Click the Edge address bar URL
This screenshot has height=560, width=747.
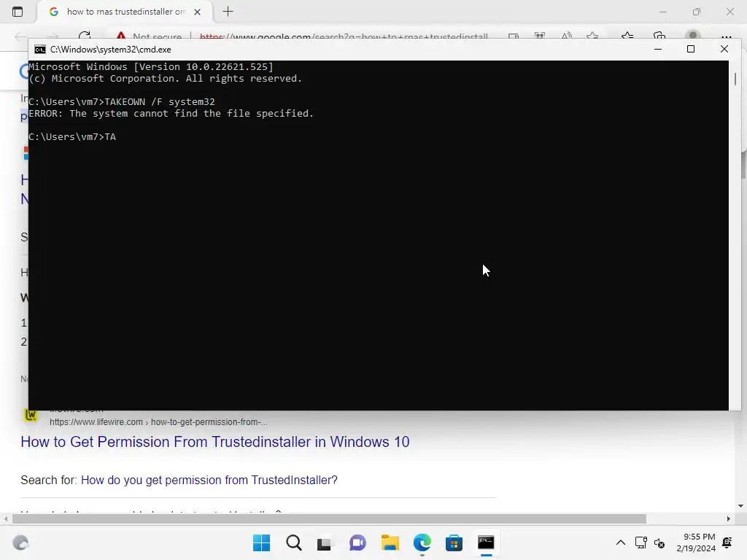[x=344, y=36]
